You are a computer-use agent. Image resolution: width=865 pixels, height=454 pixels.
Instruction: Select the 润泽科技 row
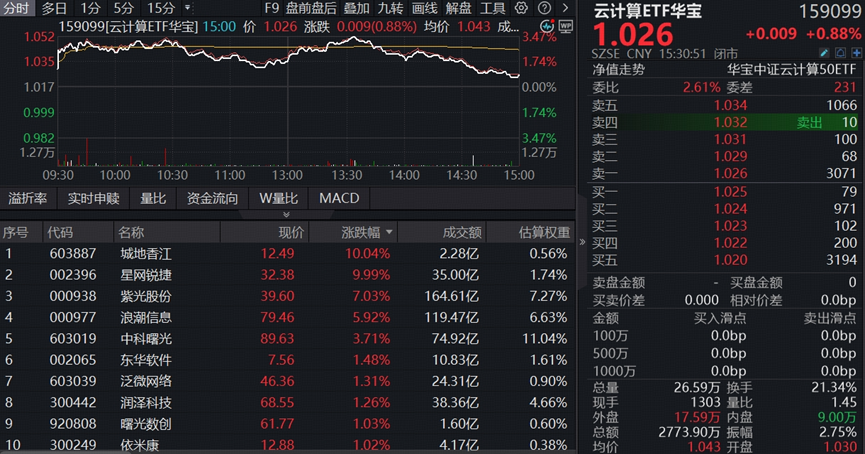[287, 402]
